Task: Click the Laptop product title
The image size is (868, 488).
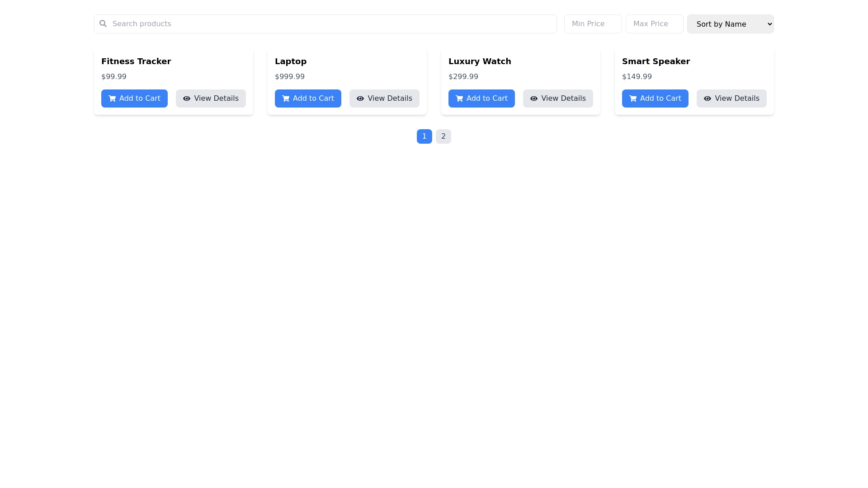Action: point(291,61)
